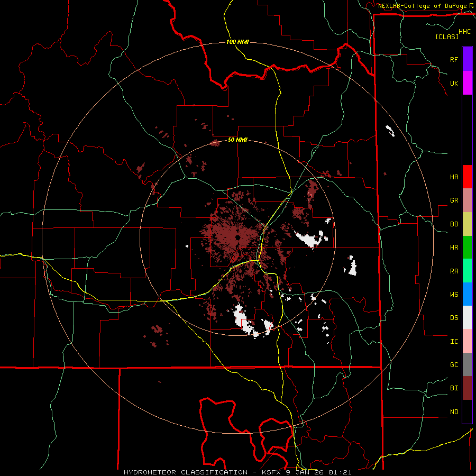Select the BI brown legend swatch
This screenshot has height=476, width=476.
467,388
